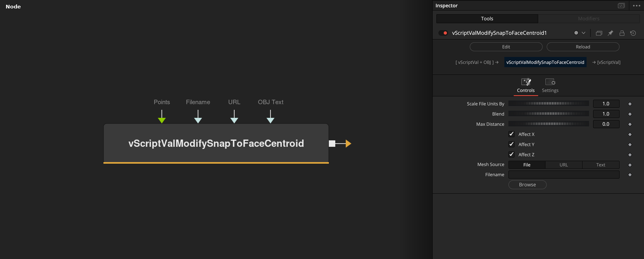Switch to the Modifiers tab
The height and width of the screenshot is (259, 644).
tap(589, 18)
